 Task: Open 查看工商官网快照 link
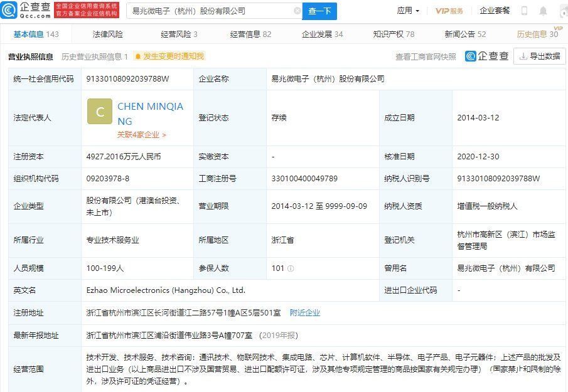click(426, 57)
